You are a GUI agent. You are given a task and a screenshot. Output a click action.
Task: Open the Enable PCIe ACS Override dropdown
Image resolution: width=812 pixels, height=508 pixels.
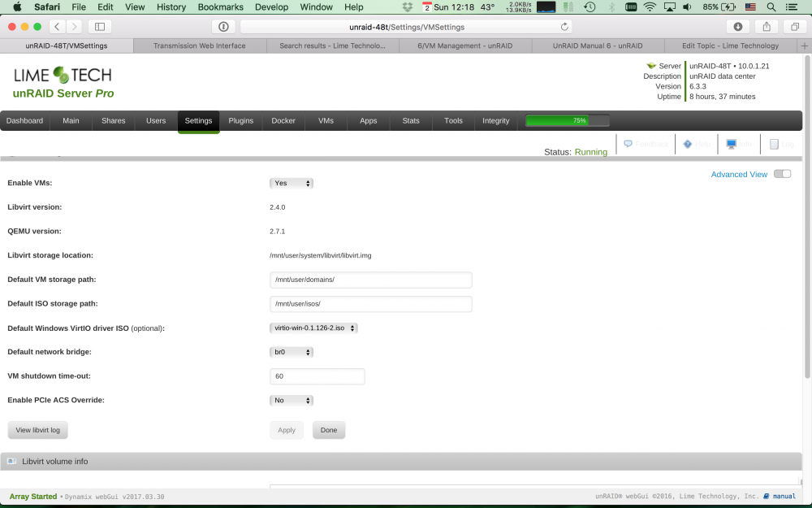[291, 400]
